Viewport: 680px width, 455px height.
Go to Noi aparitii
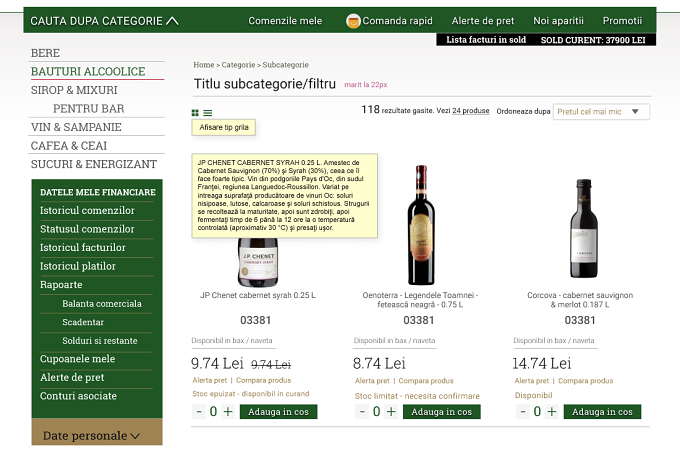tap(558, 21)
